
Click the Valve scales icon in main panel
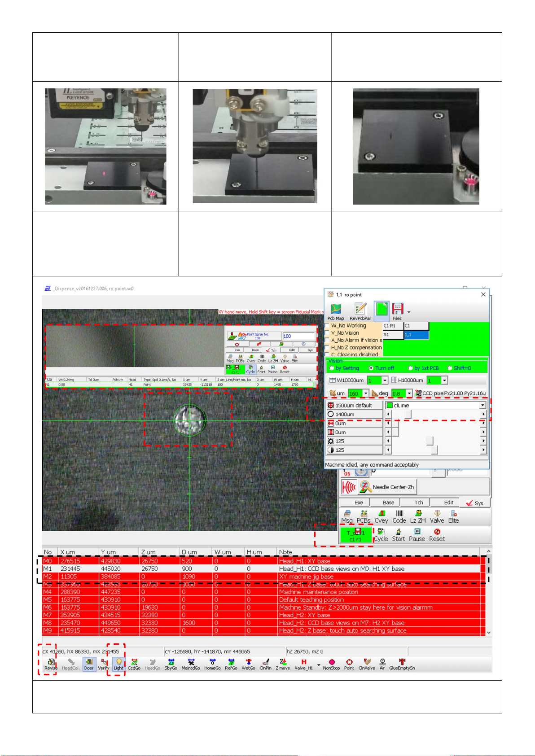[x=437, y=517]
